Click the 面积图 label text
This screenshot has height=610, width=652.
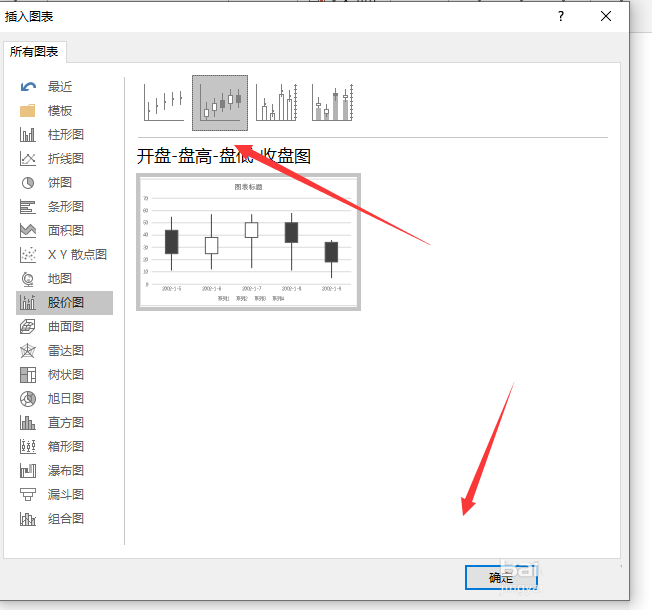coord(66,230)
